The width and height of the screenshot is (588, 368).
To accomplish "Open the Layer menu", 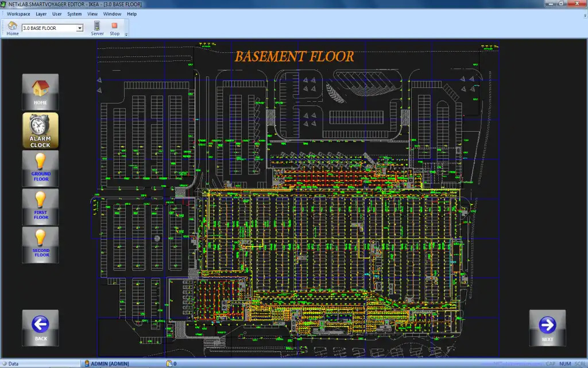I will click(x=41, y=14).
